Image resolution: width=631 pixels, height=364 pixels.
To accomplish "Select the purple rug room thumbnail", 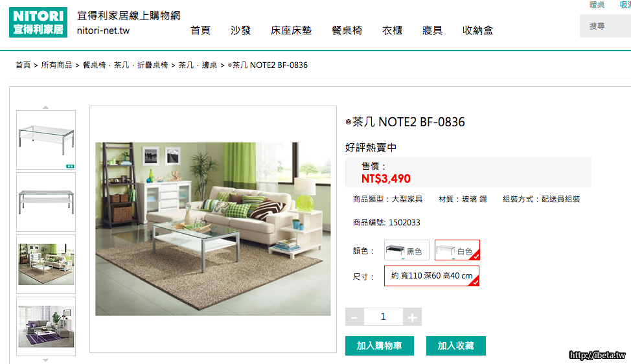I will (x=46, y=326).
